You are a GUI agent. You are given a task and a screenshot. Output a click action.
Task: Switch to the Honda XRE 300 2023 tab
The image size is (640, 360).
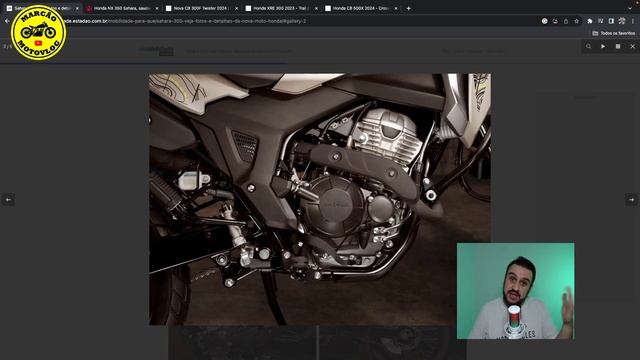point(281,8)
